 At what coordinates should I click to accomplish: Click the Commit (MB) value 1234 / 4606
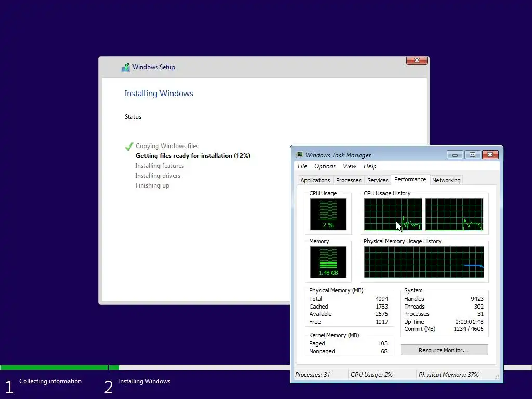click(x=469, y=329)
